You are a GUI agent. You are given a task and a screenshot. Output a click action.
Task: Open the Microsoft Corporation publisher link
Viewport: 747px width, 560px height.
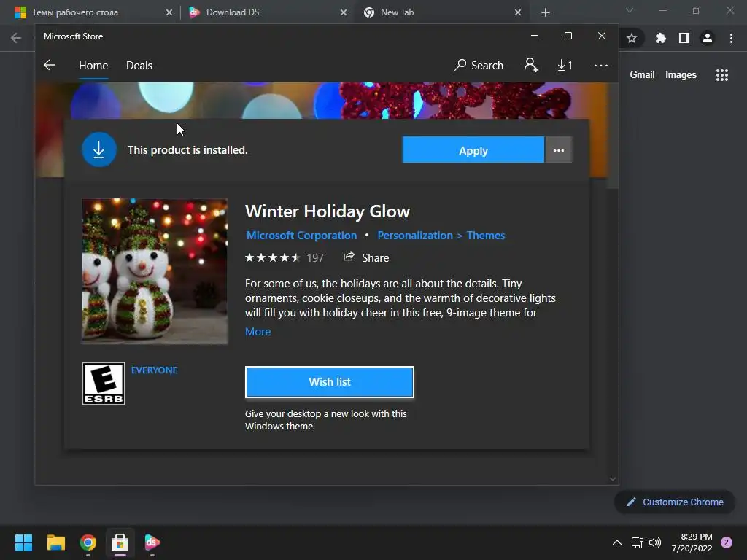[301, 236]
